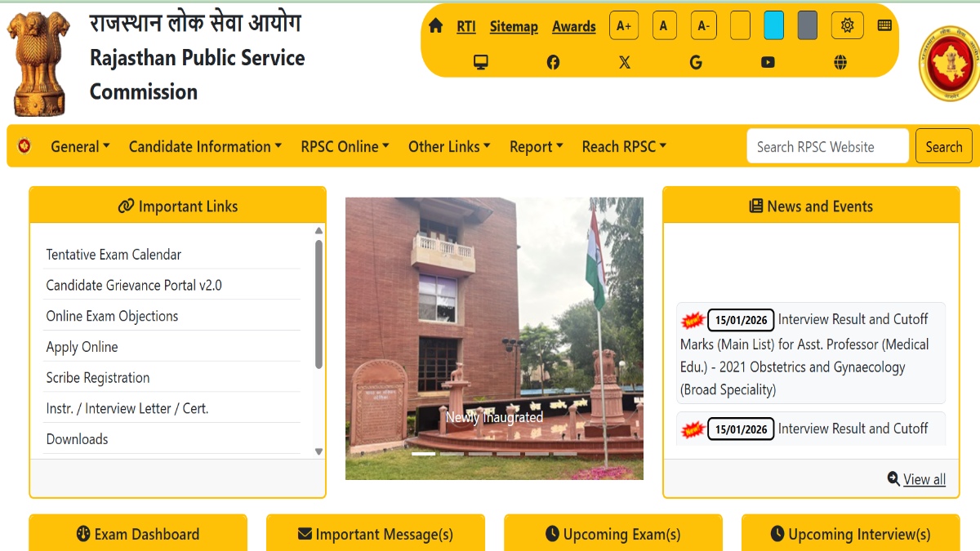
Task: Click the globe language icon
Action: [840, 62]
